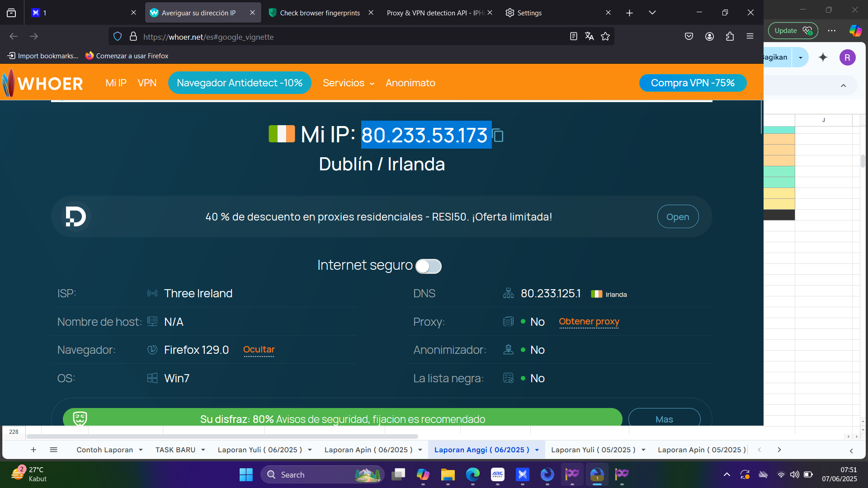
Task: Open Laporan Yuli ( 06/2025 ) tab dropdown arrow
Action: point(310,450)
